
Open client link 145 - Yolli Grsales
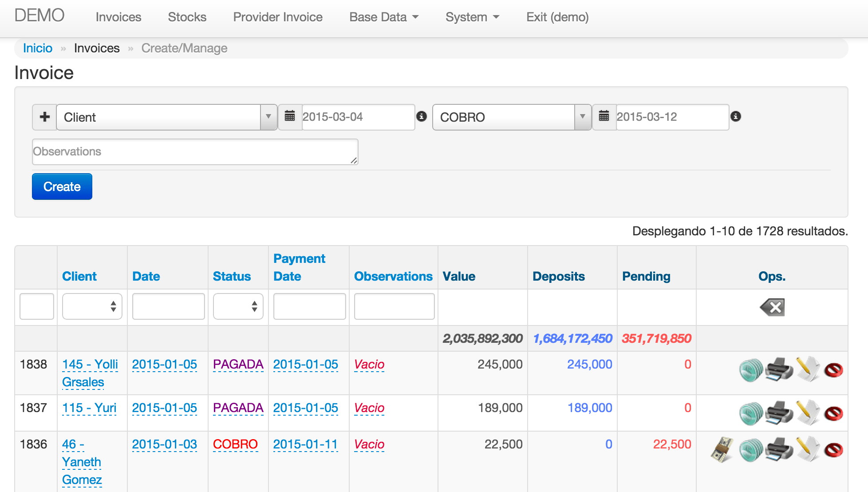click(x=90, y=373)
